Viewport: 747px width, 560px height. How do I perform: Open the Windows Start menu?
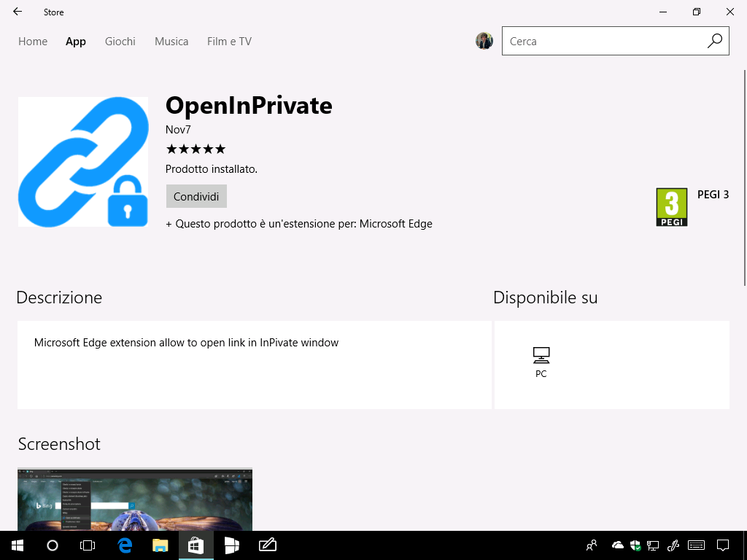(18, 545)
